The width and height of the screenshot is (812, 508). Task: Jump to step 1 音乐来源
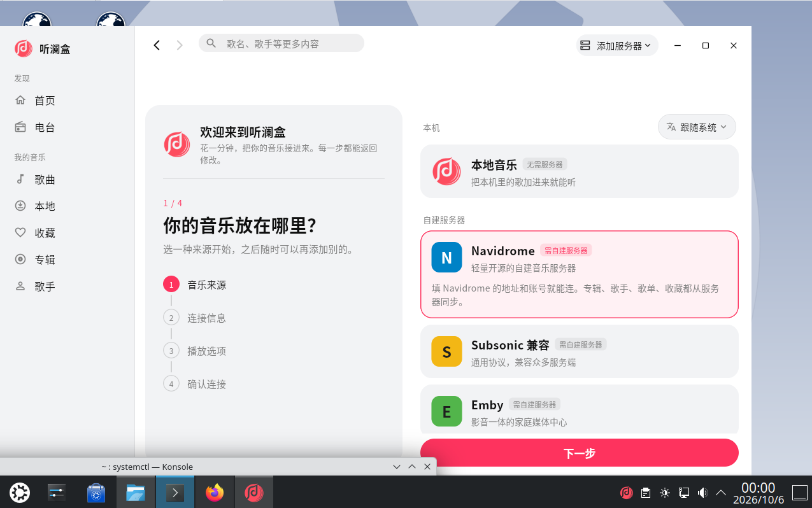pos(195,285)
